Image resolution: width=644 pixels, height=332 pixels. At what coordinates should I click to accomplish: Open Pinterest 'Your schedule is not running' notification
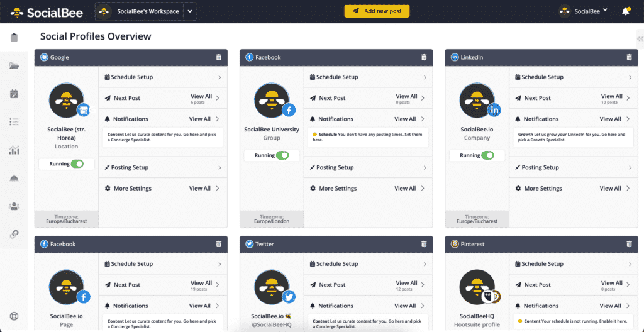click(x=574, y=321)
